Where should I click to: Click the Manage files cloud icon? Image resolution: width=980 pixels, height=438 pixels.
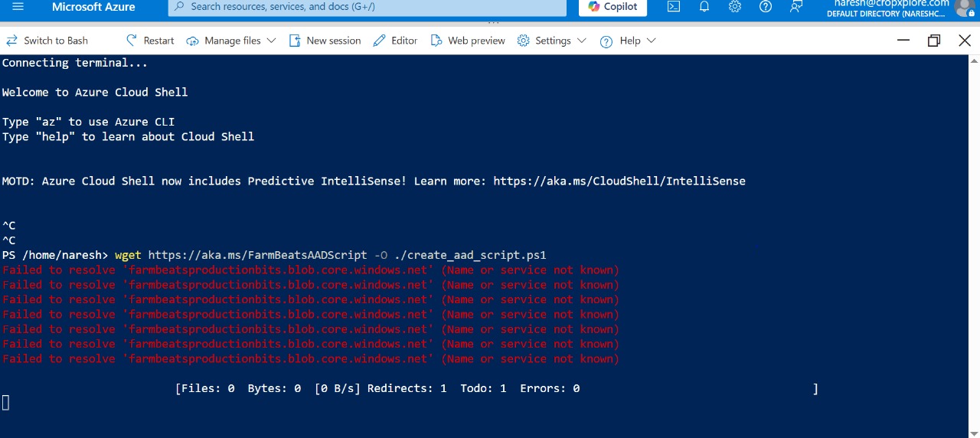pos(193,41)
